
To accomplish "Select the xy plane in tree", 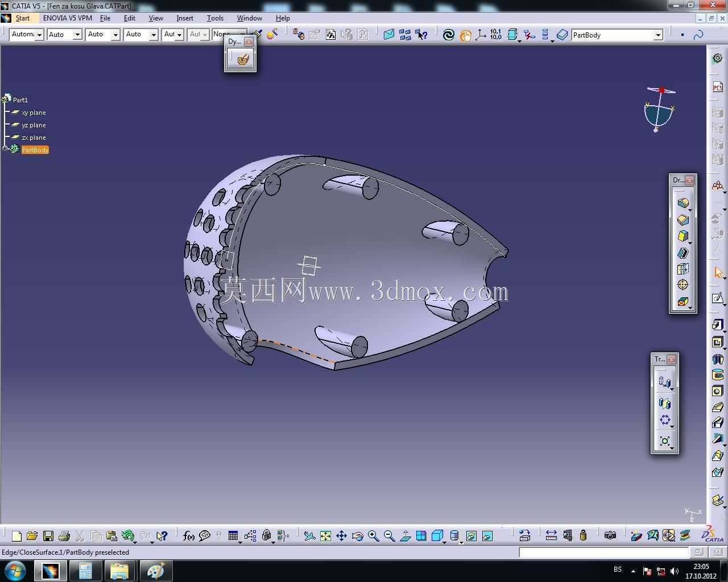I will (34, 113).
